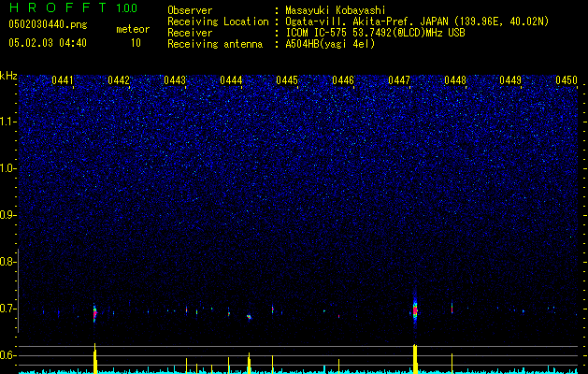Click the 0.6 kHz axis label
Screen dimensions: 588x374
point(7,355)
